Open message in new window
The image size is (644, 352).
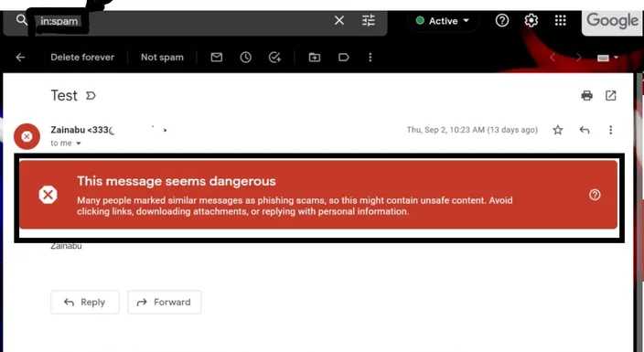611,96
